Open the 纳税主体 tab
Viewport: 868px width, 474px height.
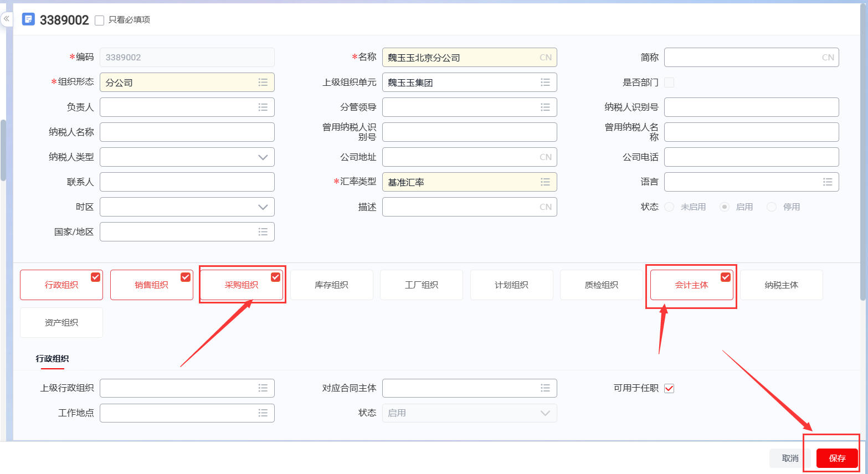tap(782, 285)
